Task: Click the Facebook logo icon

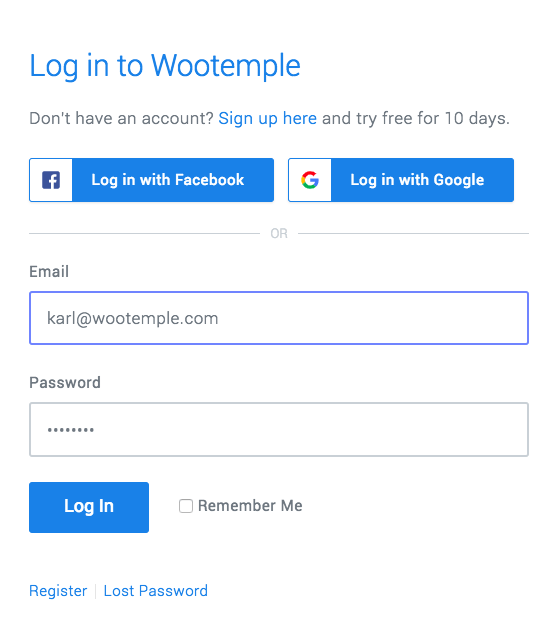Action: tap(51, 180)
